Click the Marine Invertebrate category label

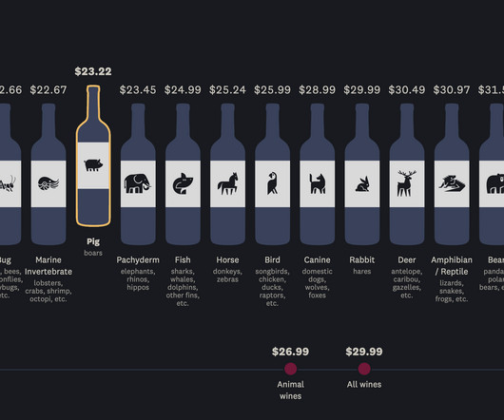[x=48, y=265]
